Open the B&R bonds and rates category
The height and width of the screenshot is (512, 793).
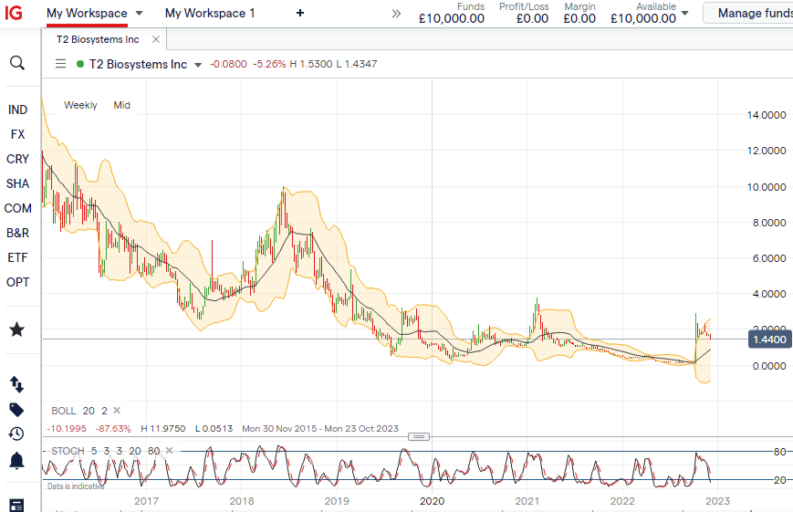coord(18,233)
